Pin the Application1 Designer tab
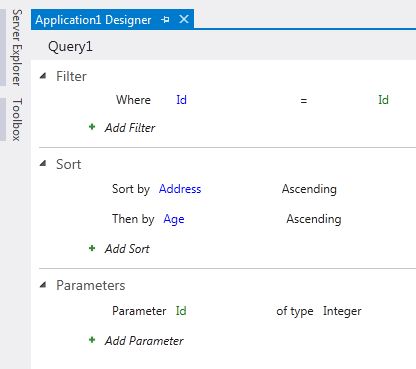This screenshot has width=416, height=369. pos(165,20)
